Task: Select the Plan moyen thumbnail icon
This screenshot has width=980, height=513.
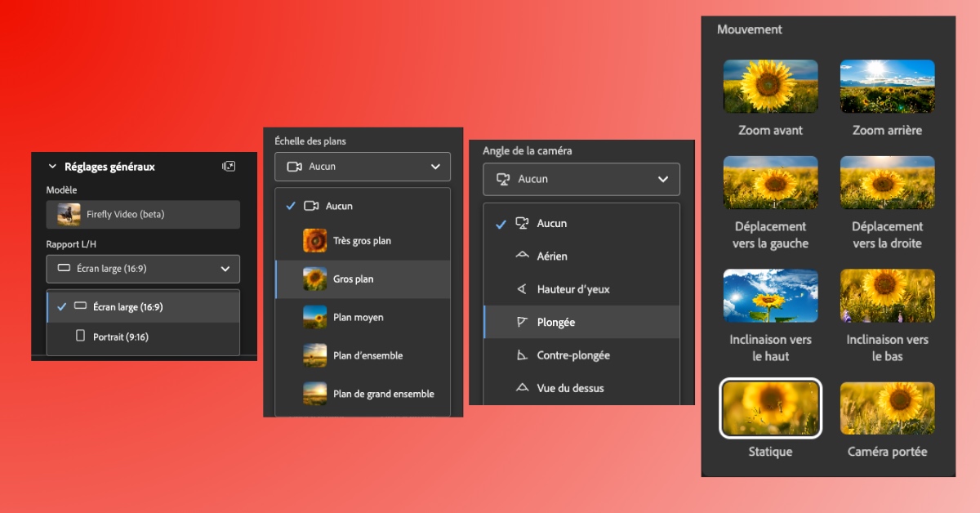Action: [x=314, y=317]
